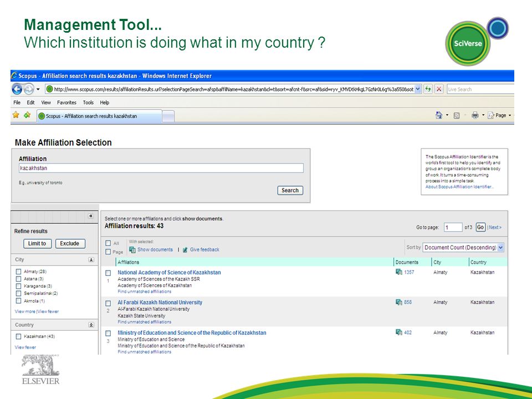Open a new blank tab

[x=168, y=116]
